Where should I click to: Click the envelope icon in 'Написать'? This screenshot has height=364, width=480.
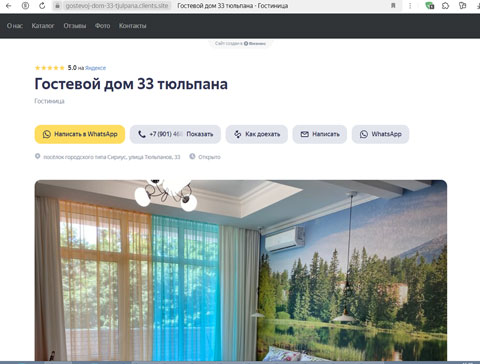click(304, 134)
